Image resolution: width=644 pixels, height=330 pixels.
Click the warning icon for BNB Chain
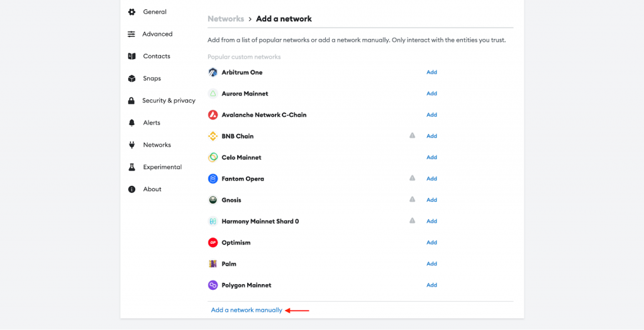coord(413,135)
